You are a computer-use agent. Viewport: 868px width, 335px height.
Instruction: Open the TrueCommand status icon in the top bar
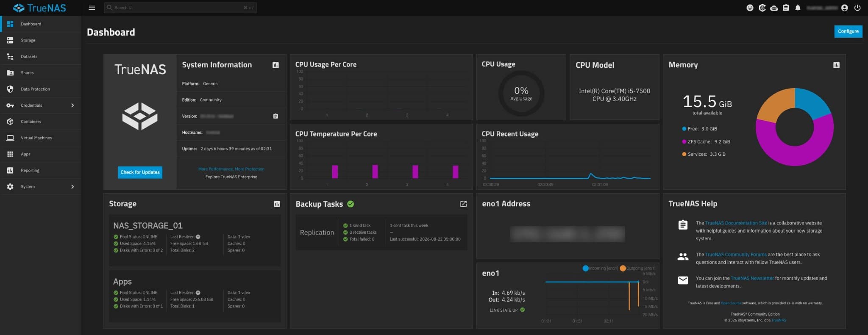point(762,8)
